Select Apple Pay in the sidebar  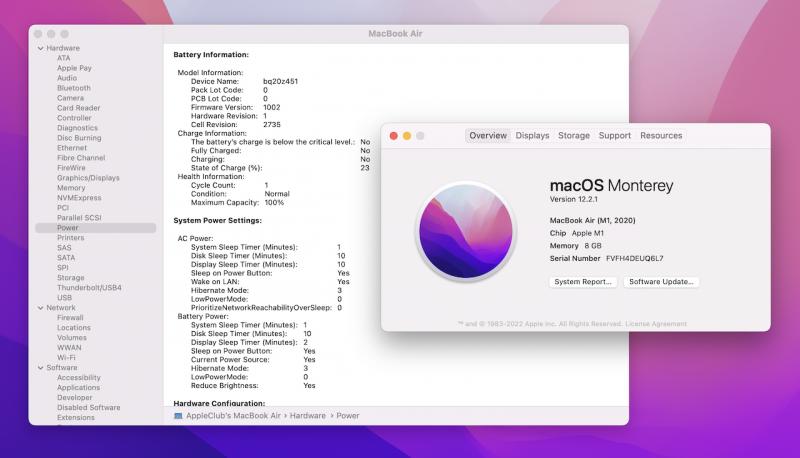[74, 68]
